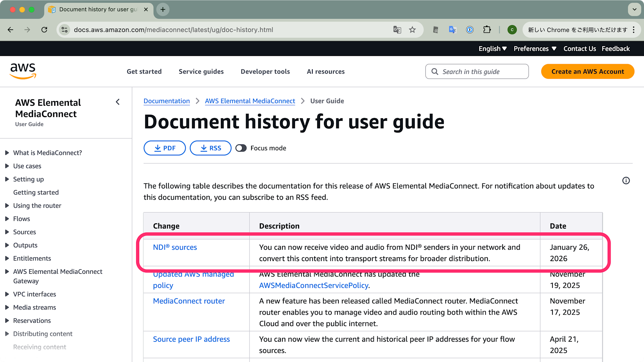Download the guide as PDF
Viewport: 644px width, 362px height.
pos(165,148)
